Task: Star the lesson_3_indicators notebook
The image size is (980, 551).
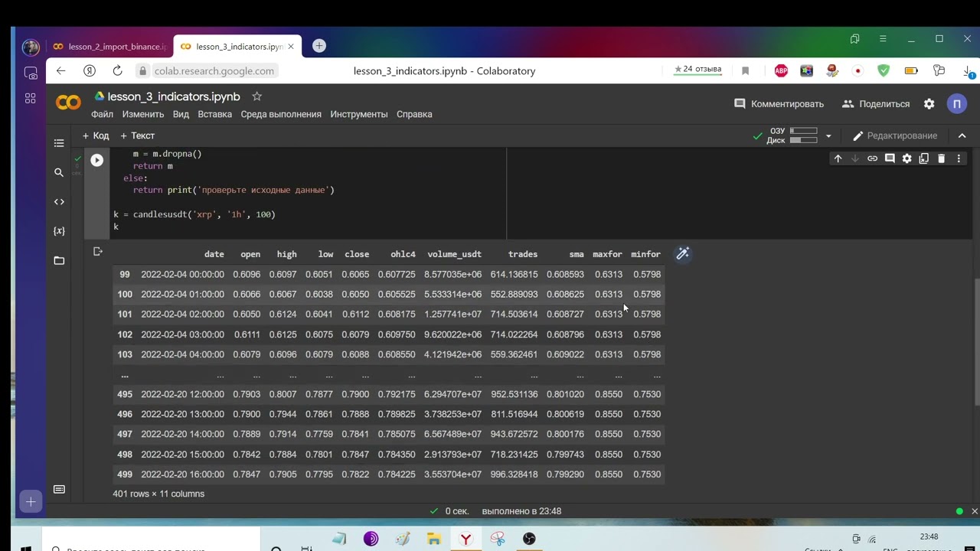Action: tap(256, 96)
